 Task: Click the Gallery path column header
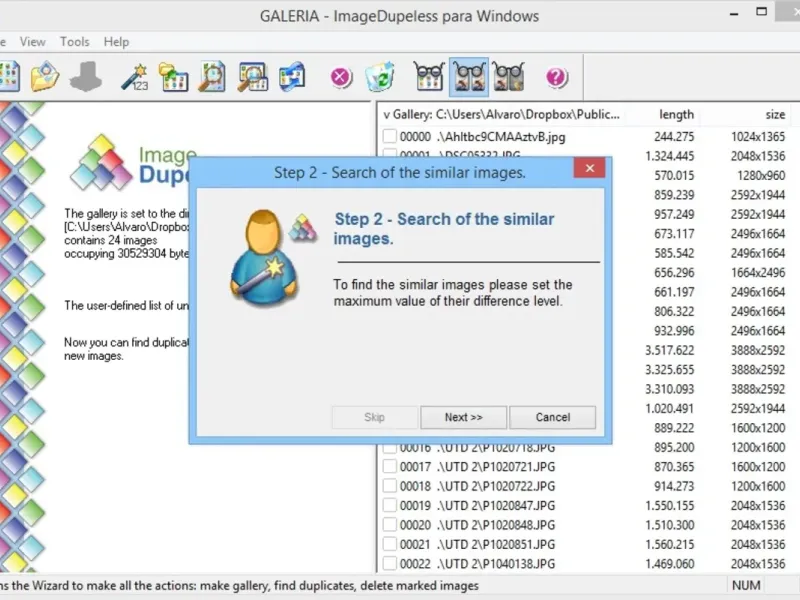tap(502, 114)
